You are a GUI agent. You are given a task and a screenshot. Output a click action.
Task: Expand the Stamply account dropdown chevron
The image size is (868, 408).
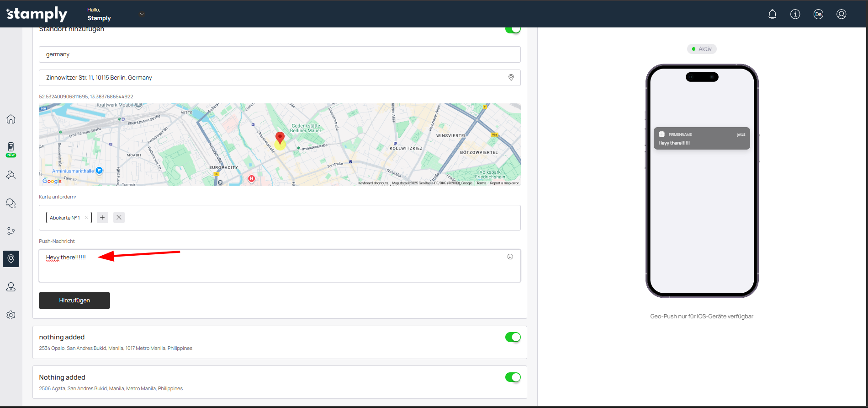[142, 14]
